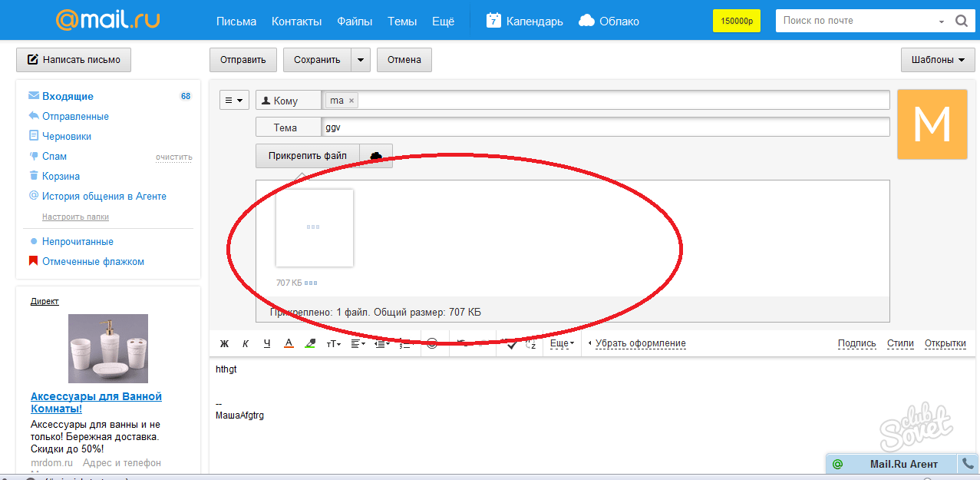Click the yellow 150000р banner
Image resolution: width=980 pixels, height=480 pixels.
[737, 21]
